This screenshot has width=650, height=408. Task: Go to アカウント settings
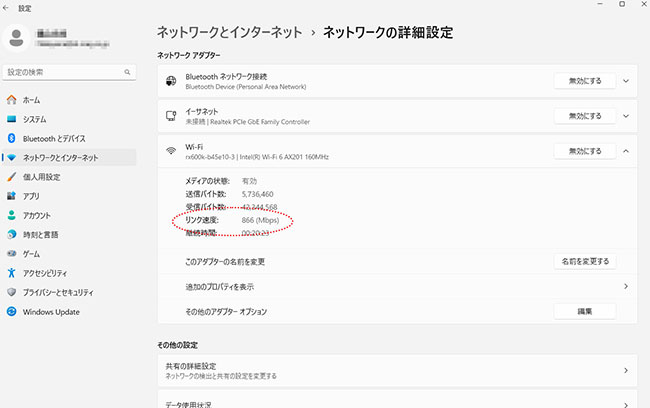tap(37, 215)
